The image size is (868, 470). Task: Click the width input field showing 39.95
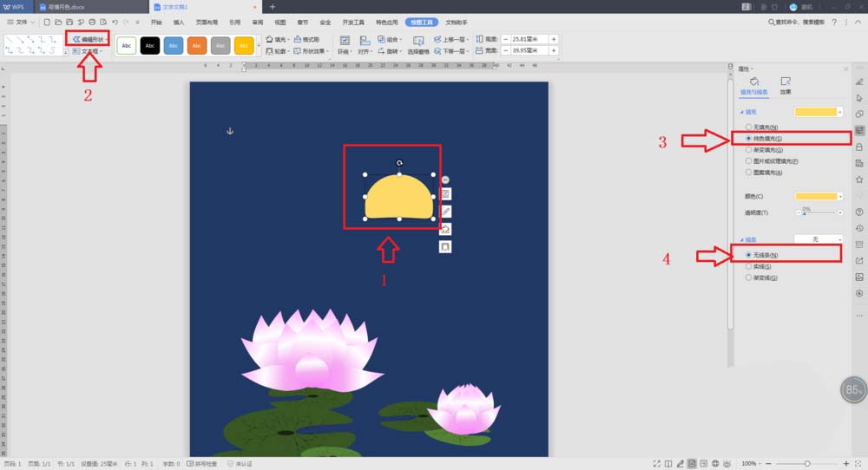[x=529, y=50]
